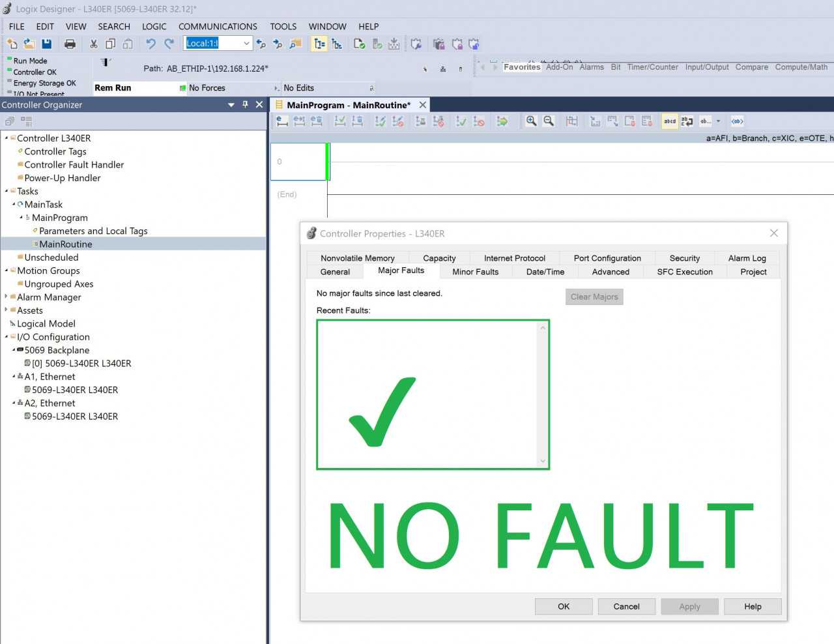The width and height of the screenshot is (834, 644).
Task: Collapse the Tasks tree node
Action: tap(7, 191)
